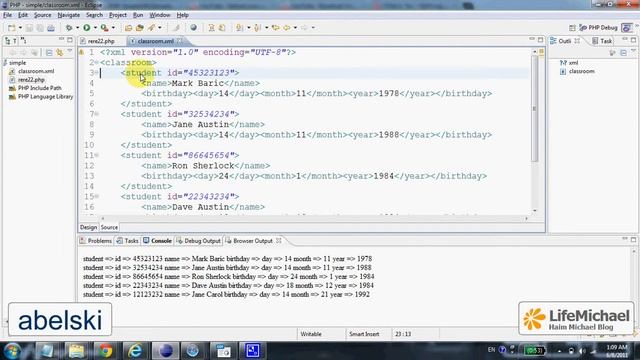Collapse student fold marker on line 15
640x360 pixels.
click(97, 196)
